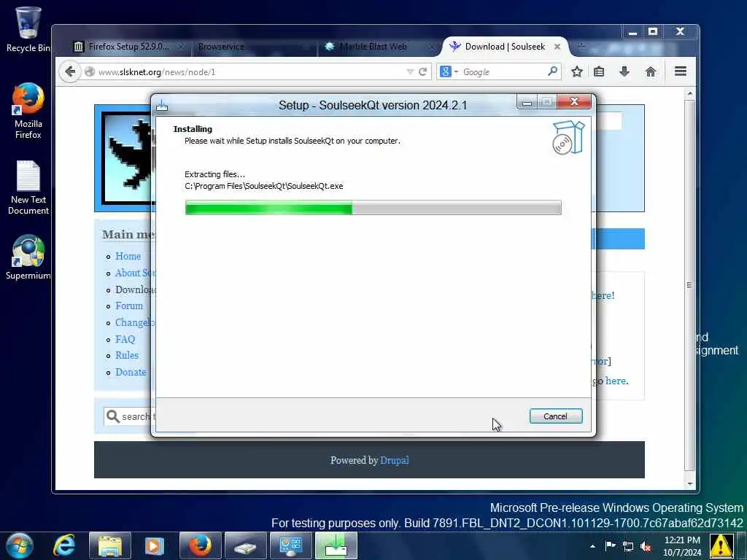Click the slsknet.org address bar

248,72
